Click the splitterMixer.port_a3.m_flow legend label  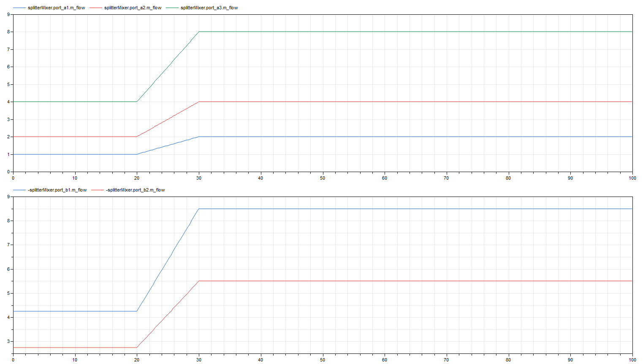click(x=209, y=8)
